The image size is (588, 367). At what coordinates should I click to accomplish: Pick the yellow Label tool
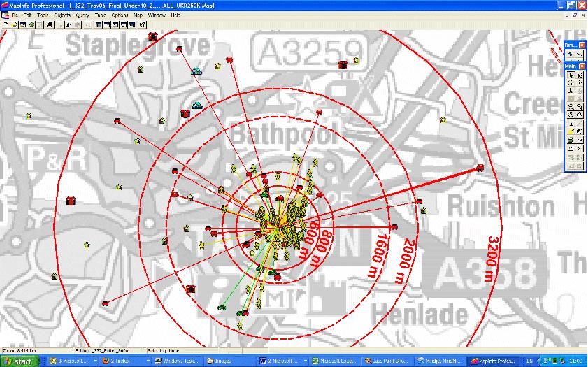pos(571,131)
